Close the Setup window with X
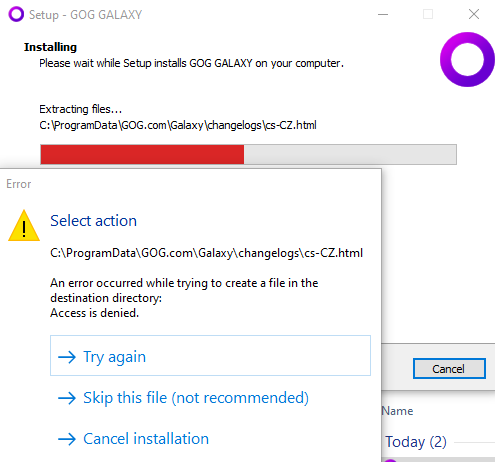 click(474, 14)
